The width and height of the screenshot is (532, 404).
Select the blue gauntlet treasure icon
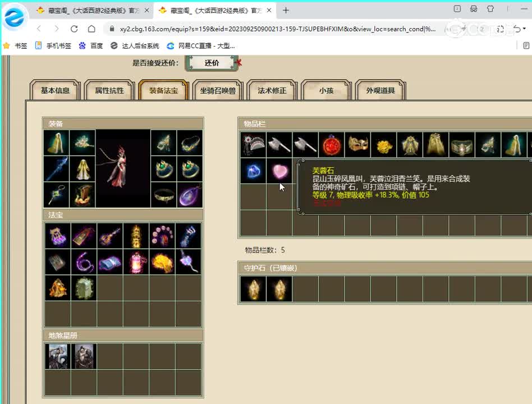(189, 236)
